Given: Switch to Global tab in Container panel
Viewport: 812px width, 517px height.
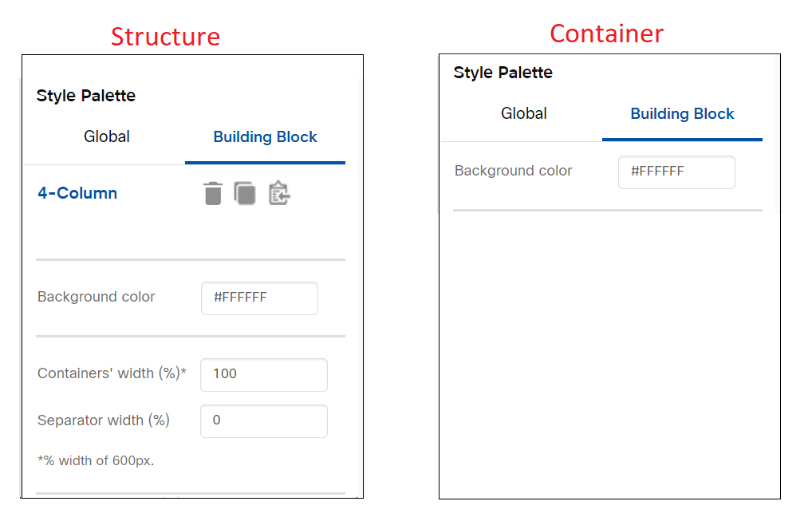Looking at the screenshot, I should coord(523,113).
